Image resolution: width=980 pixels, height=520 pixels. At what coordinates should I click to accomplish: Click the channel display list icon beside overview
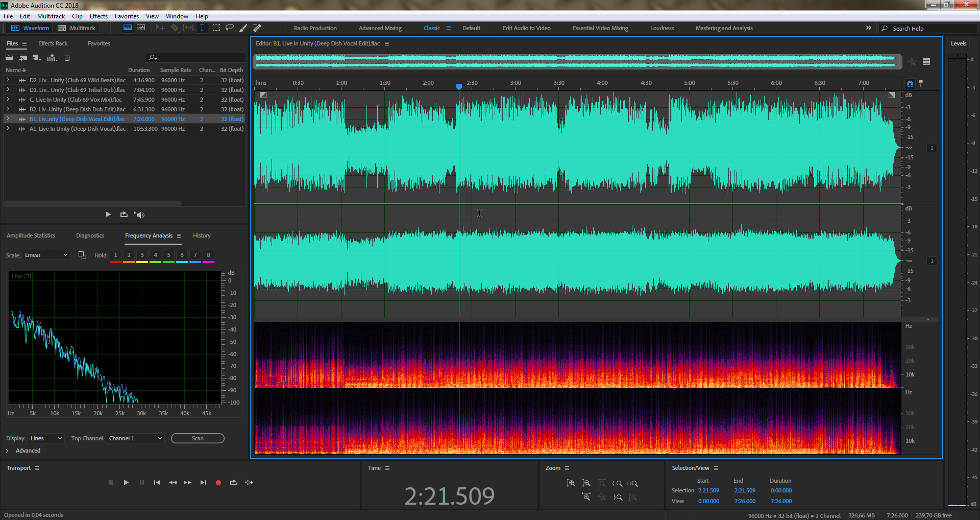click(926, 62)
